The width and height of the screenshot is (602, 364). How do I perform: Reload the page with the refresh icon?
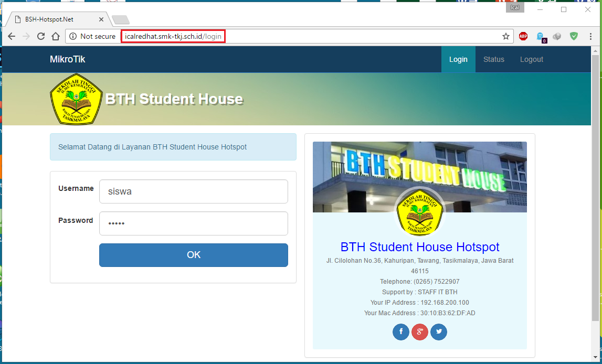click(x=41, y=36)
